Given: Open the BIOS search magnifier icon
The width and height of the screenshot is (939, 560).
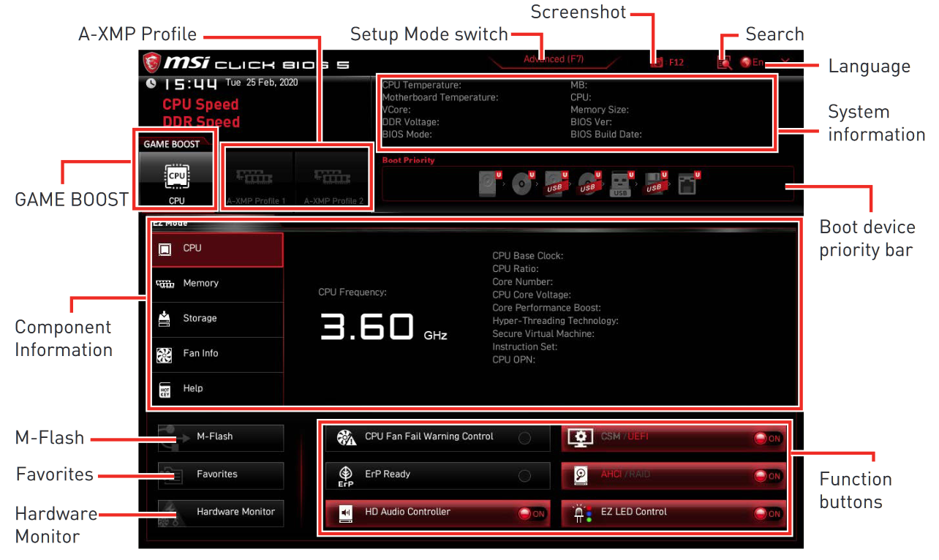Looking at the screenshot, I should coord(725,63).
